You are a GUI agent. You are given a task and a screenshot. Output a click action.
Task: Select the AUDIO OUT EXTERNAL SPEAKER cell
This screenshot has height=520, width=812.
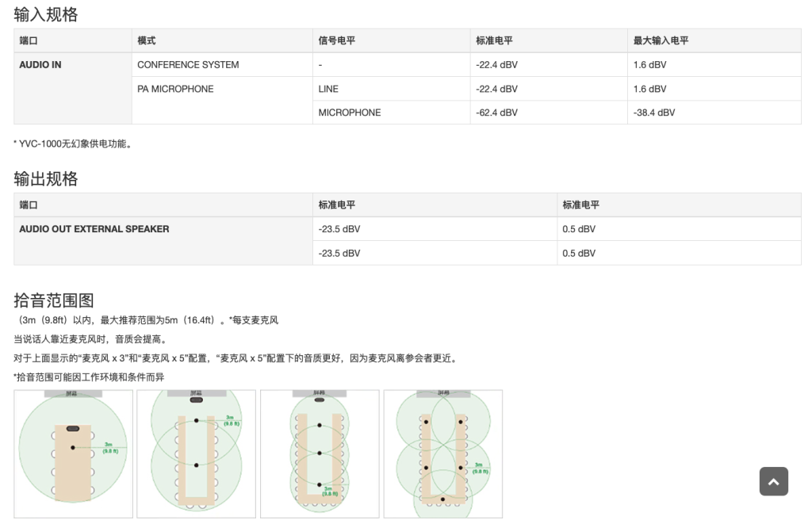93,228
